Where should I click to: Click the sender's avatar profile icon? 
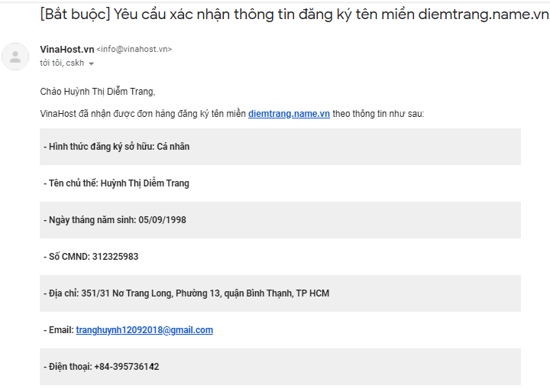click(x=15, y=57)
